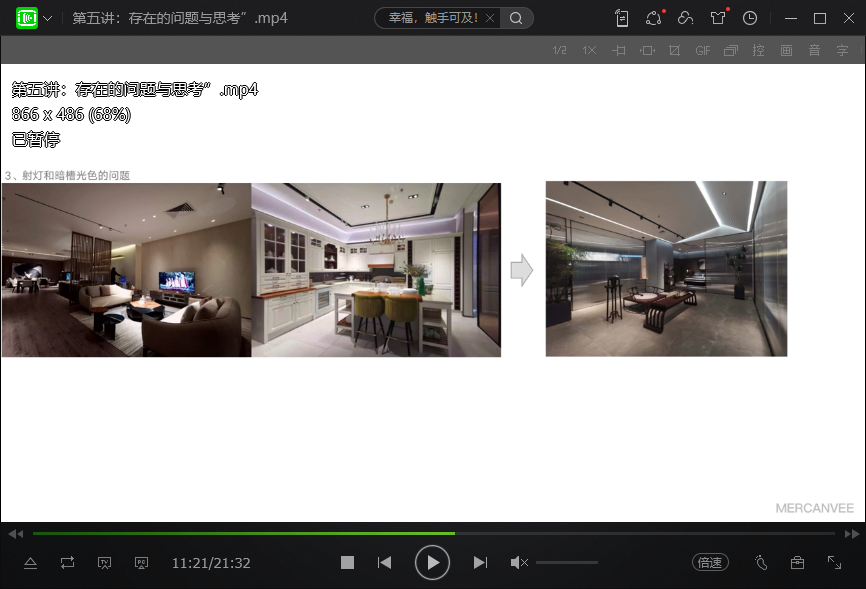Set the video size to 1/2
The image size is (866, 589).
(x=559, y=50)
